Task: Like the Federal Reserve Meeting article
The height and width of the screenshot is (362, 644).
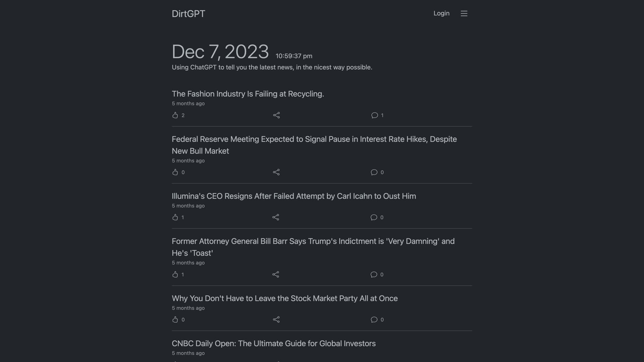Action: pyautogui.click(x=175, y=172)
